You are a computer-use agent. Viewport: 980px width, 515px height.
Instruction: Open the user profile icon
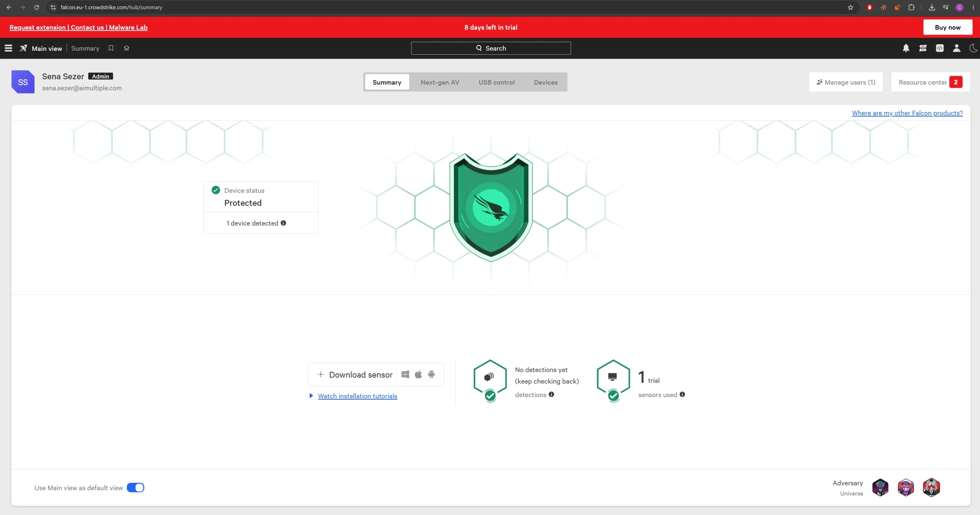[957, 48]
